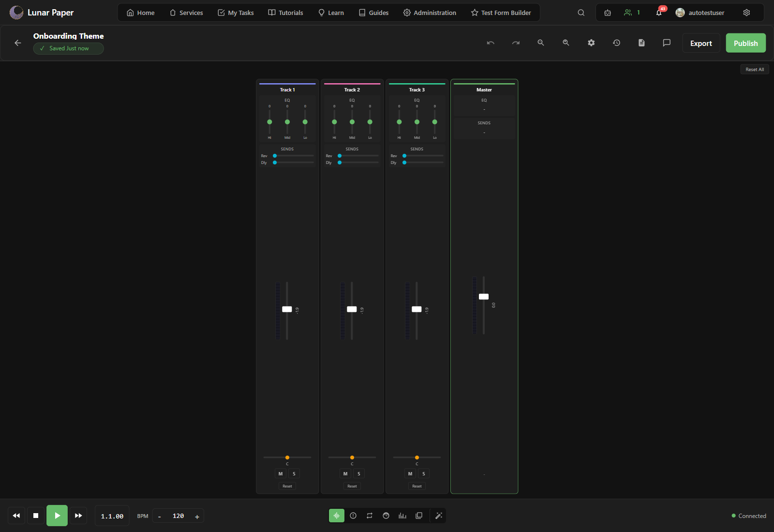Open the document notes icon
Image resolution: width=774 pixels, height=532 pixels.
[641, 43]
